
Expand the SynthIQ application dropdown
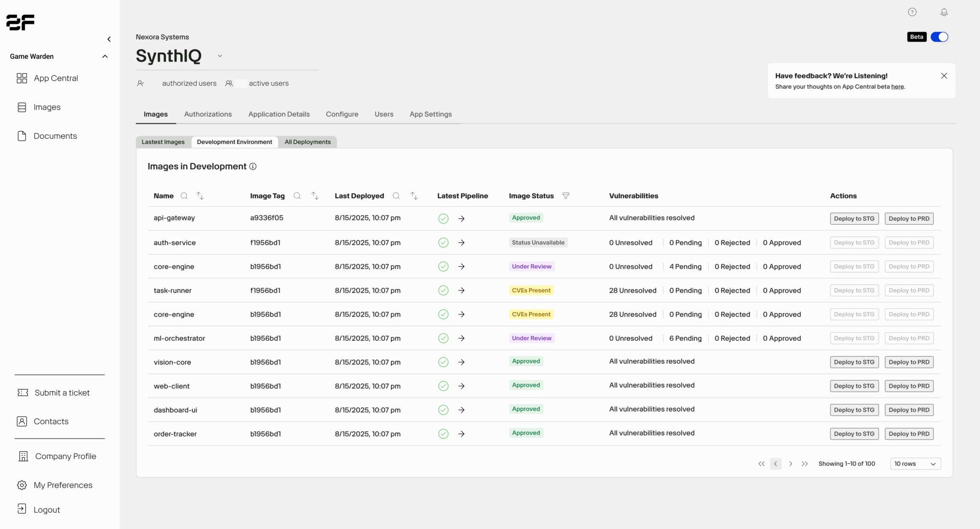pyautogui.click(x=220, y=56)
